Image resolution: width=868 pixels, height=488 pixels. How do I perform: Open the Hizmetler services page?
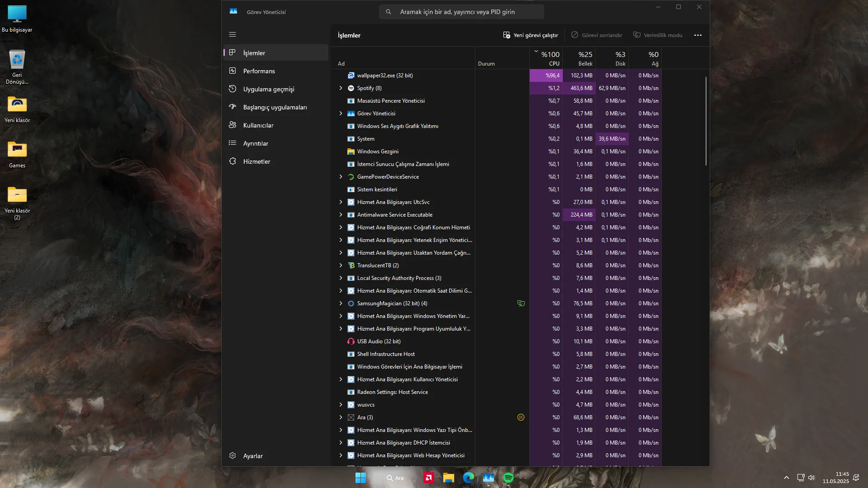(256, 161)
